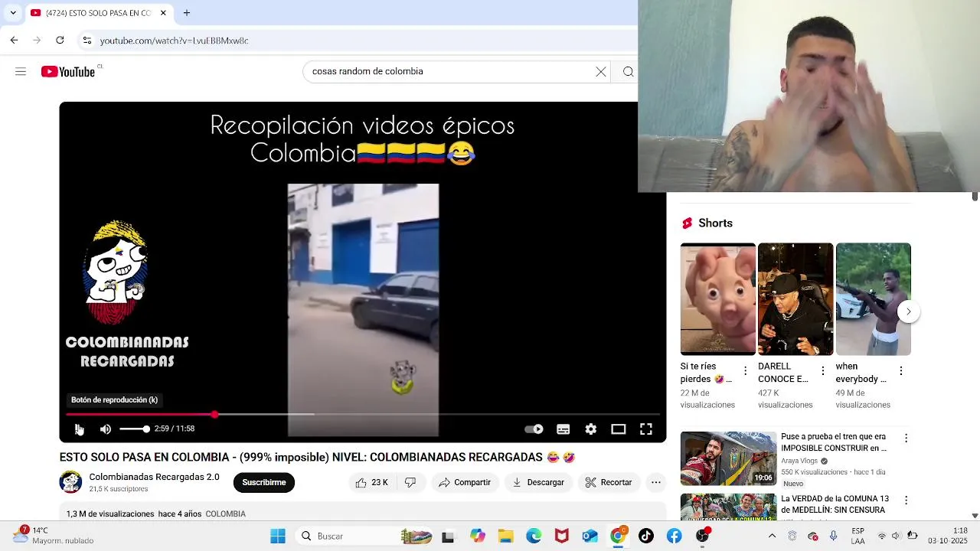Open the channel avatar beneath the video title
Screen dimensions: 980x551
(x=70, y=482)
